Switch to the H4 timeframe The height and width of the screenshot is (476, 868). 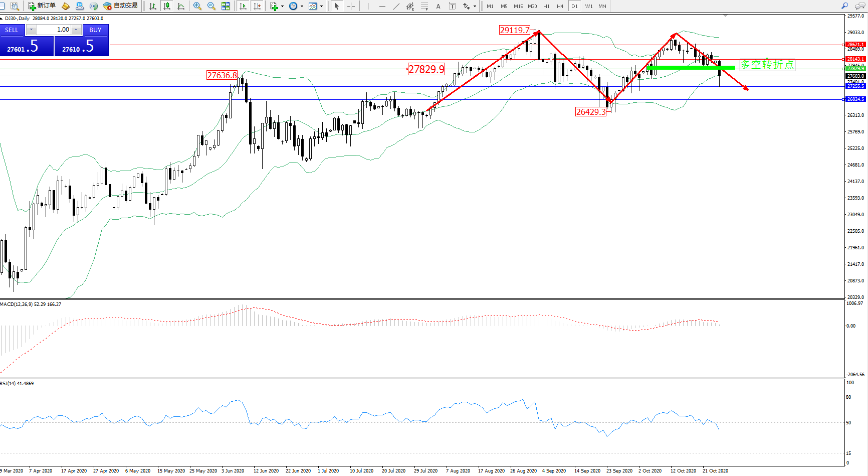click(x=560, y=6)
